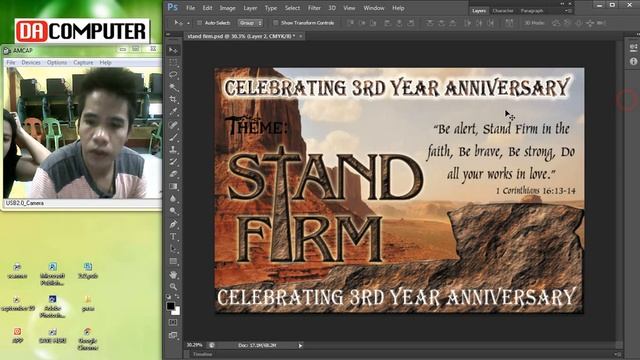Open the Filter menu
This screenshot has height=360, width=640.
point(314,8)
